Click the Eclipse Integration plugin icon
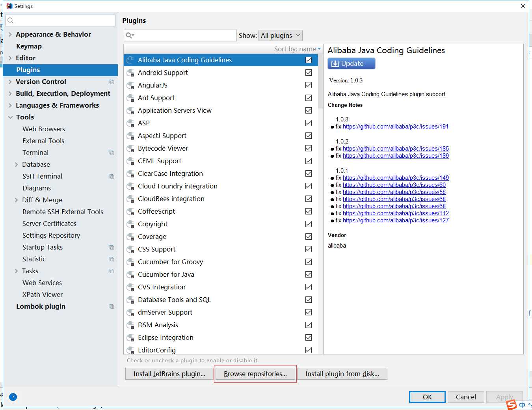 130,337
